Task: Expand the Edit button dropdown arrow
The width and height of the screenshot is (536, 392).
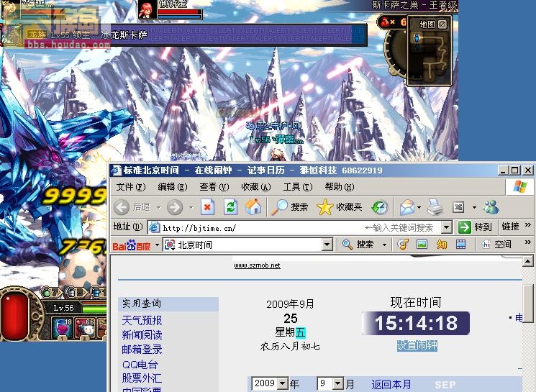Action: pos(474,207)
